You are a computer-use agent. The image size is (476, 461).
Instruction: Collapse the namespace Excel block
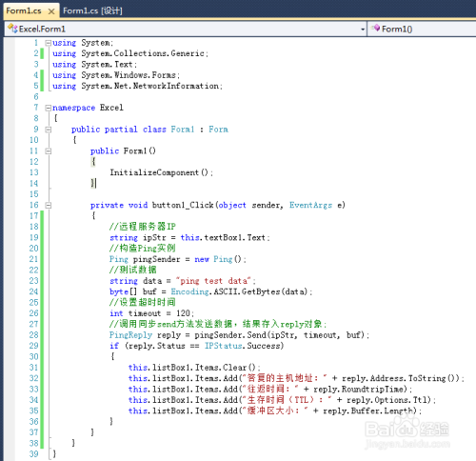click(48, 108)
